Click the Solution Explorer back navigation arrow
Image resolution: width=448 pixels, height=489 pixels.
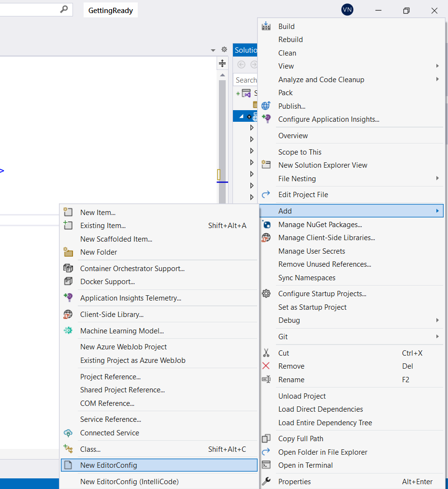point(241,65)
